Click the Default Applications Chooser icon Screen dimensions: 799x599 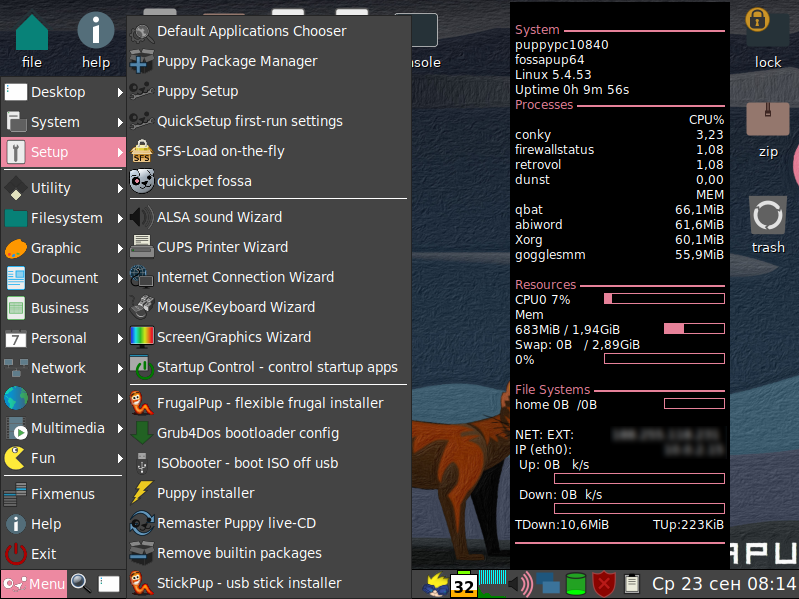pyautogui.click(x=142, y=33)
